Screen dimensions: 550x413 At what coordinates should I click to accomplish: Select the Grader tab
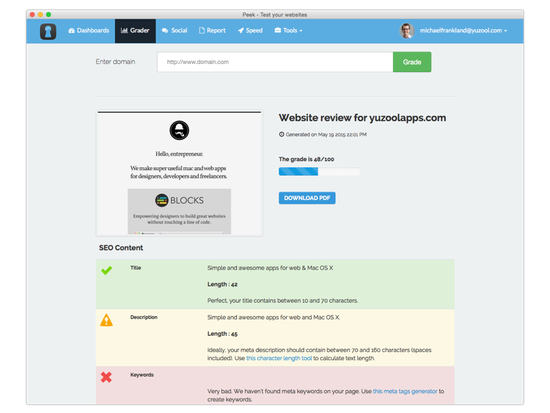tap(135, 31)
